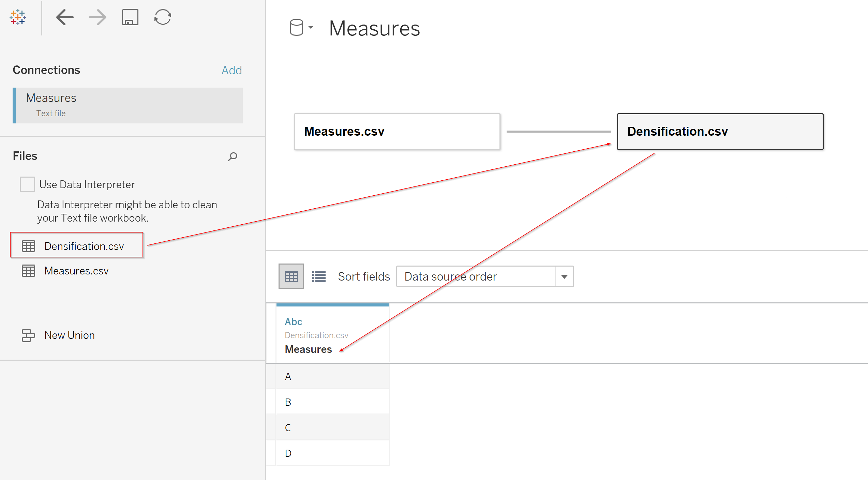Screen dimensions: 868x480
Task: Switch to the metadata list view icon
Action: point(319,276)
